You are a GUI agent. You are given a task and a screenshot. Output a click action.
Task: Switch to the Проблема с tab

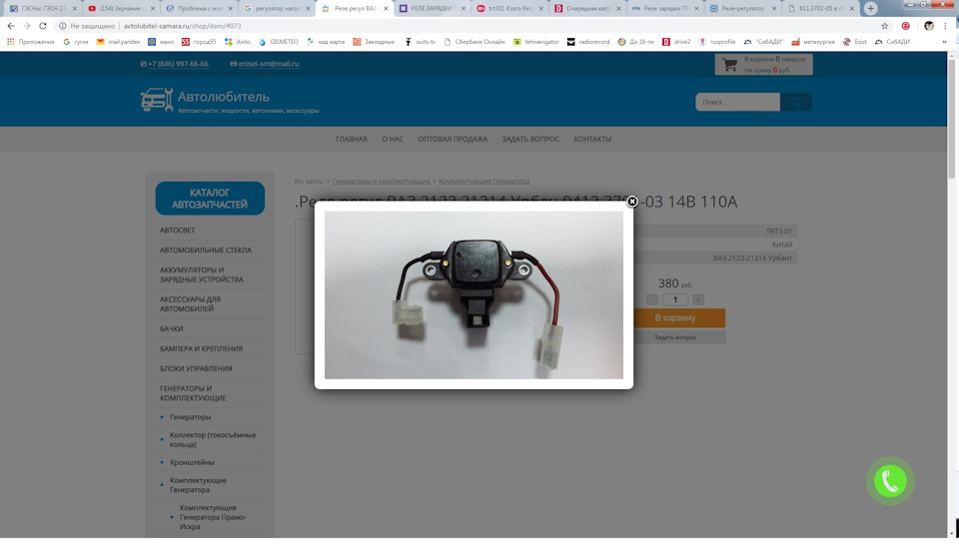[x=200, y=9]
